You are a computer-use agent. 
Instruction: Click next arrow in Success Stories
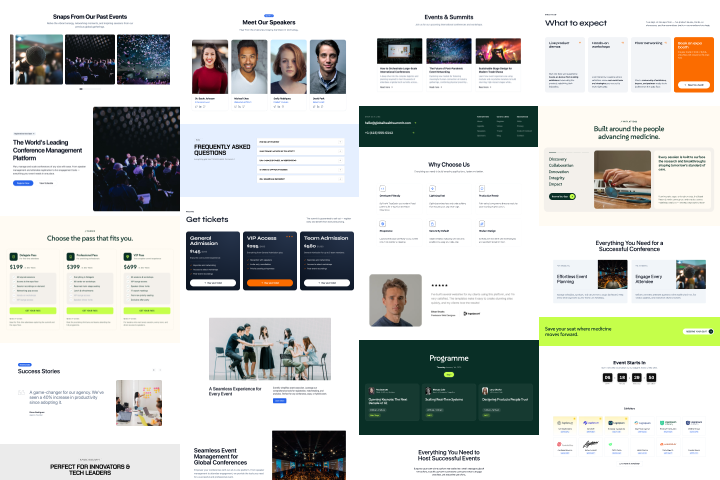click(x=160, y=370)
